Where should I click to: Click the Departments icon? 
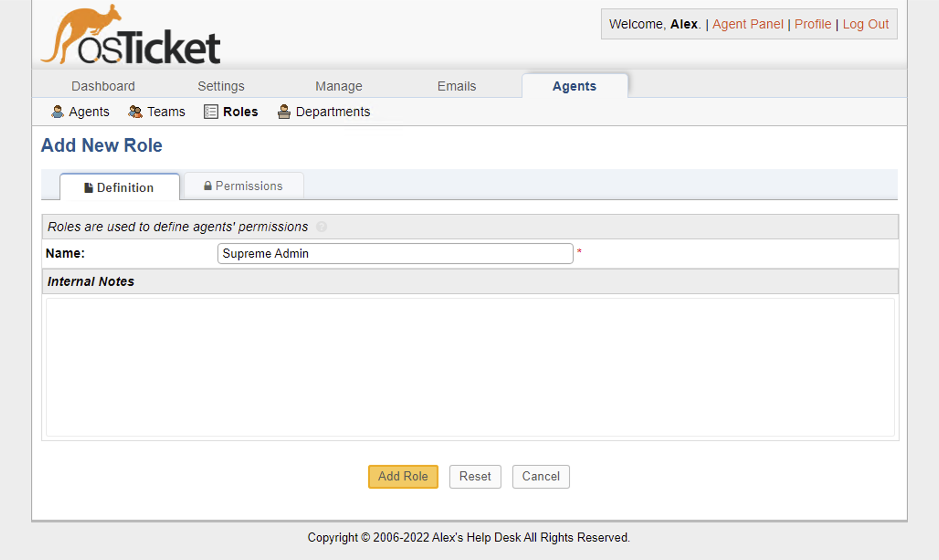pyautogui.click(x=284, y=111)
